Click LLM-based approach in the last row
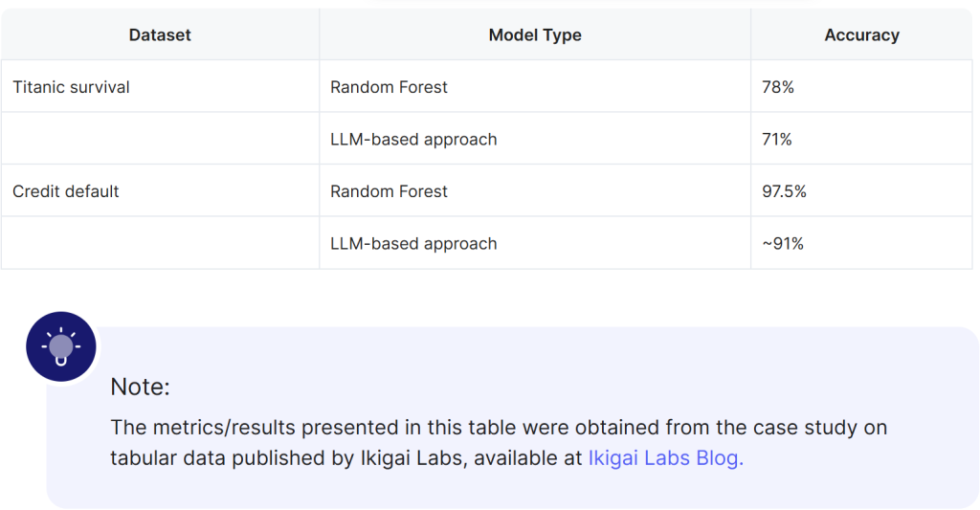 click(413, 244)
